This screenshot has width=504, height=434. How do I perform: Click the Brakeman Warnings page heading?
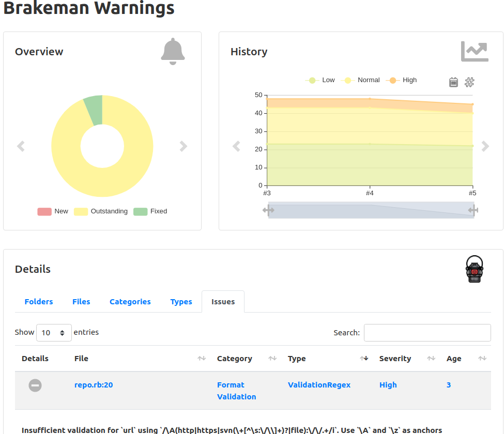point(89,8)
